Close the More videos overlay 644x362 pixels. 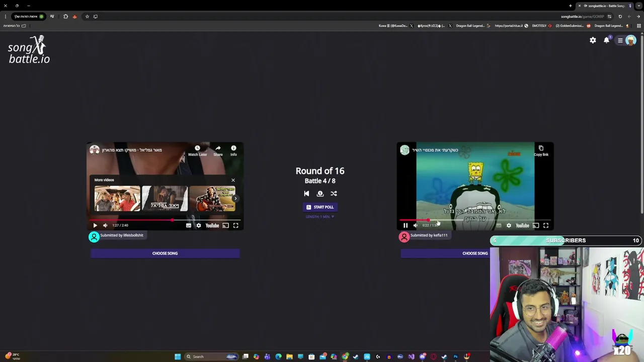(233, 180)
